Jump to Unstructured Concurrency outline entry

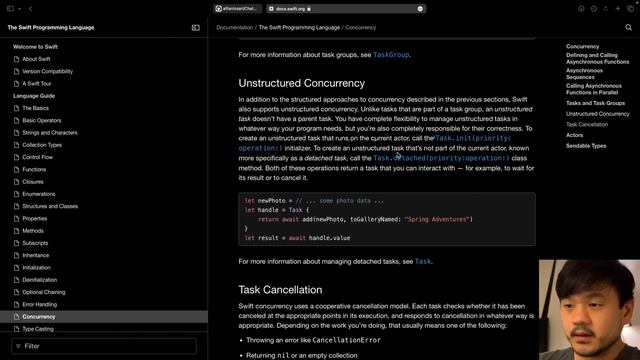(x=598, y=114)
